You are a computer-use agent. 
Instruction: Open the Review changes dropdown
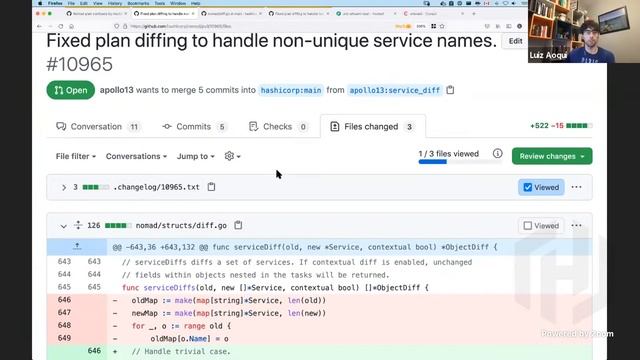pos(552,156)
